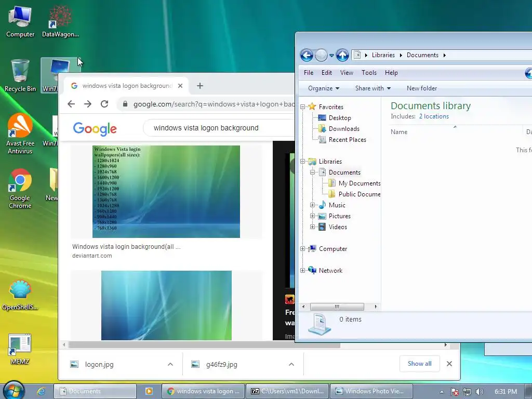Launch the Google Chrome desktop shortcut
This screenshot has width=532, height=399.
[20, 189]
